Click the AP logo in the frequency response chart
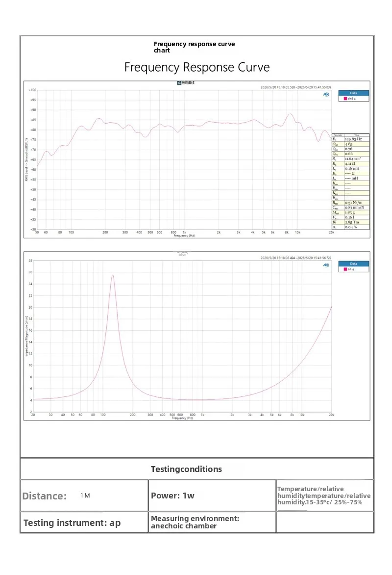The height and width of the screenshot is (575, 392). (326, 95)
